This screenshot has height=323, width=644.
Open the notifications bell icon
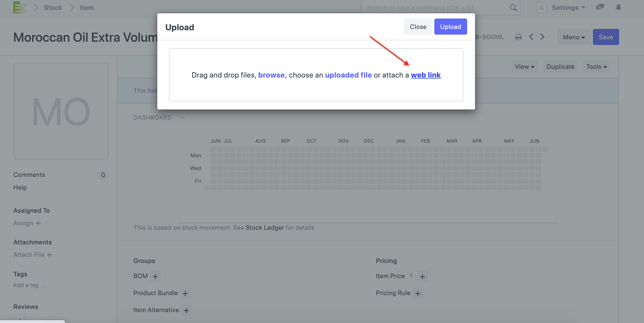tap(618, 7)
